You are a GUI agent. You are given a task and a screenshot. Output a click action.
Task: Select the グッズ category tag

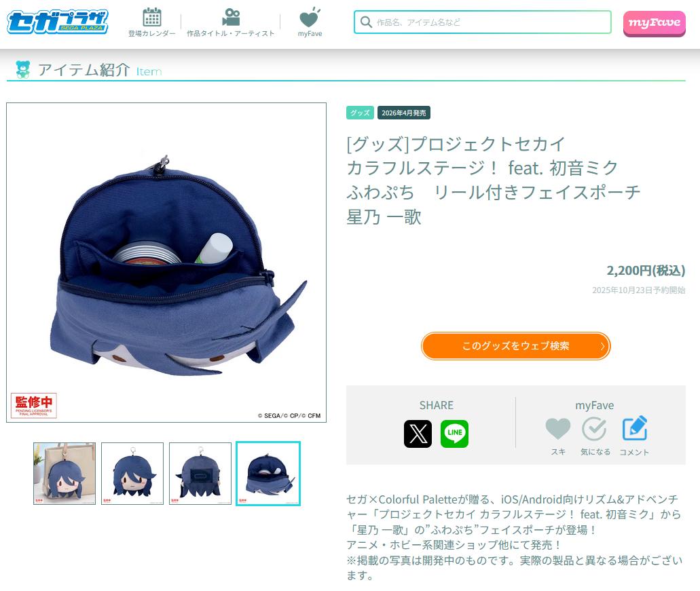click(x=360, y=113)
